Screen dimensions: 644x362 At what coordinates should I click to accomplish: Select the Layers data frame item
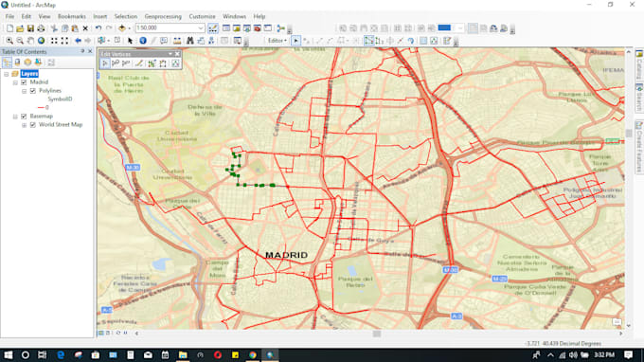[29, 74]
